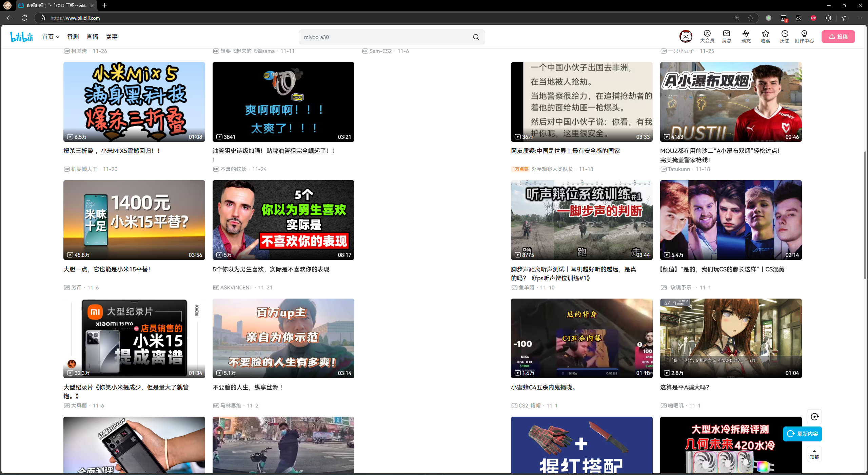Open uploader 大风菌's profile
Screen dimensions: 868x475
(x=79, y=405)
